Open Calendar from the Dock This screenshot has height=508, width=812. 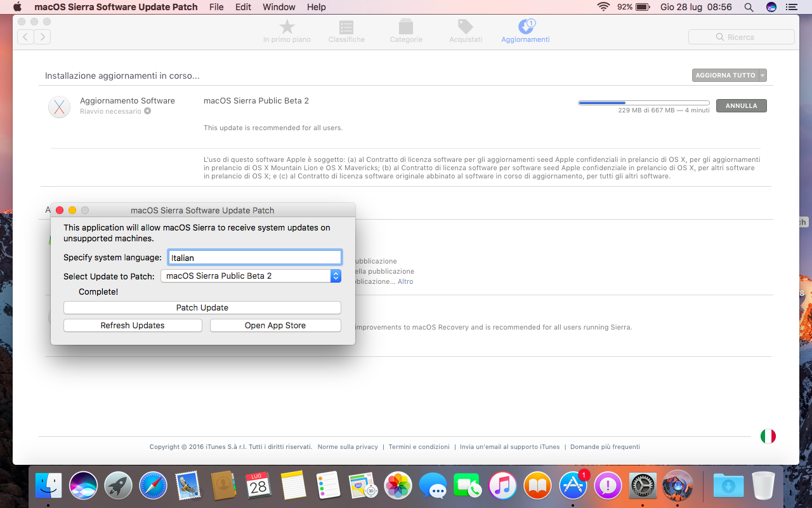258,486
